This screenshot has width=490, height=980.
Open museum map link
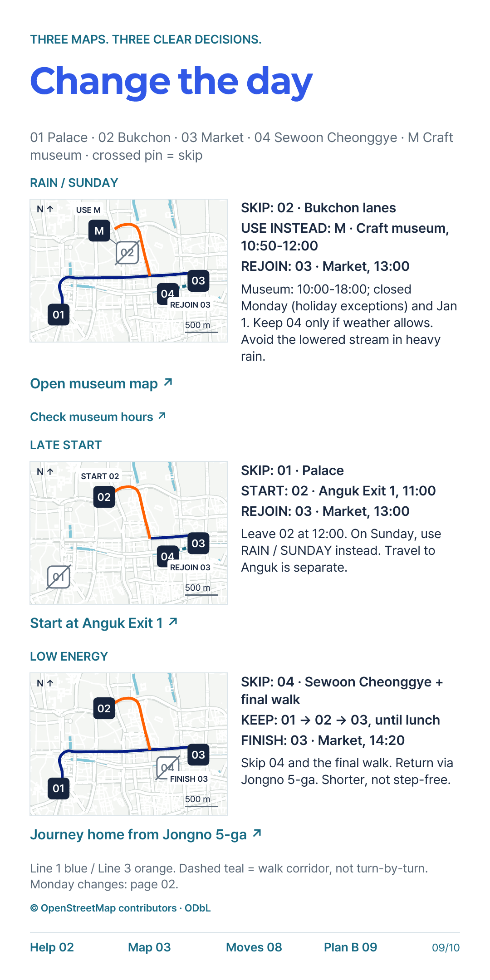click(101, 383)
